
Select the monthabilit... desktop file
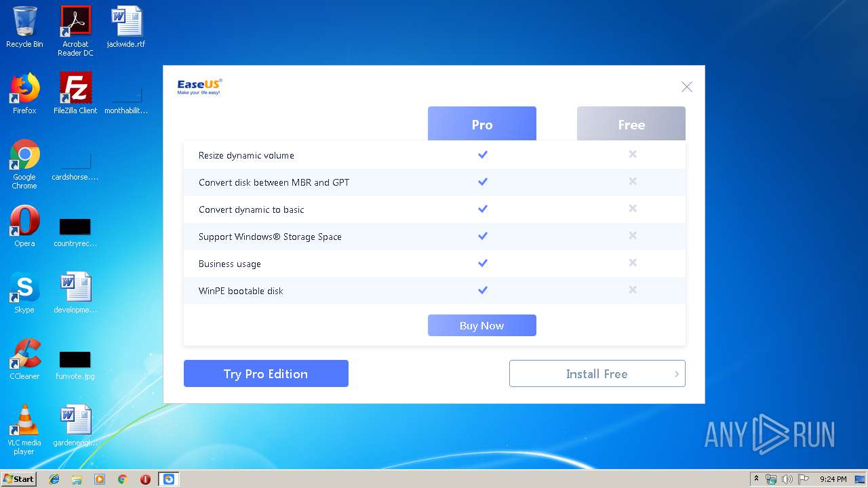pos(126,98)
